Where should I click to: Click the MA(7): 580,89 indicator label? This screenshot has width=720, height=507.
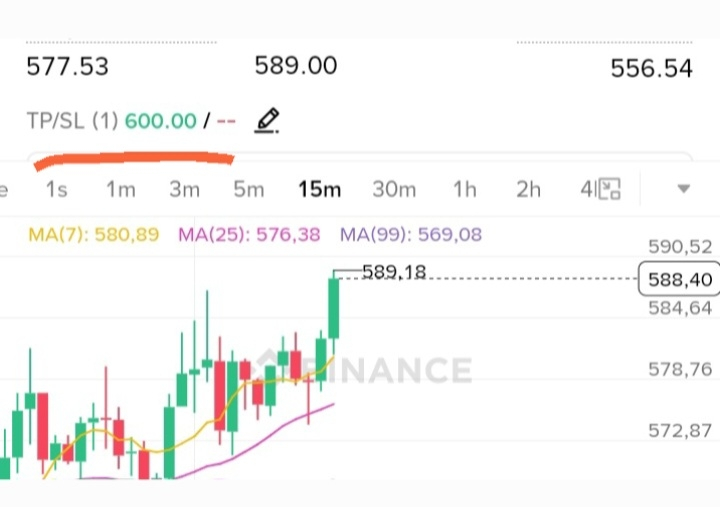(x=94, y=235)
